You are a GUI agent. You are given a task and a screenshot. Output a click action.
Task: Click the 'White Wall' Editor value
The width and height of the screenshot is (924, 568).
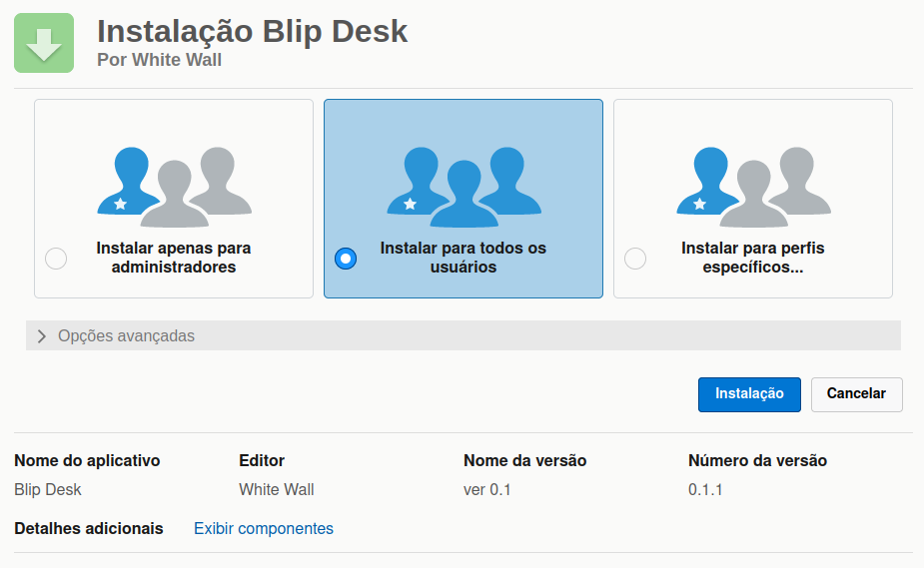277,490
